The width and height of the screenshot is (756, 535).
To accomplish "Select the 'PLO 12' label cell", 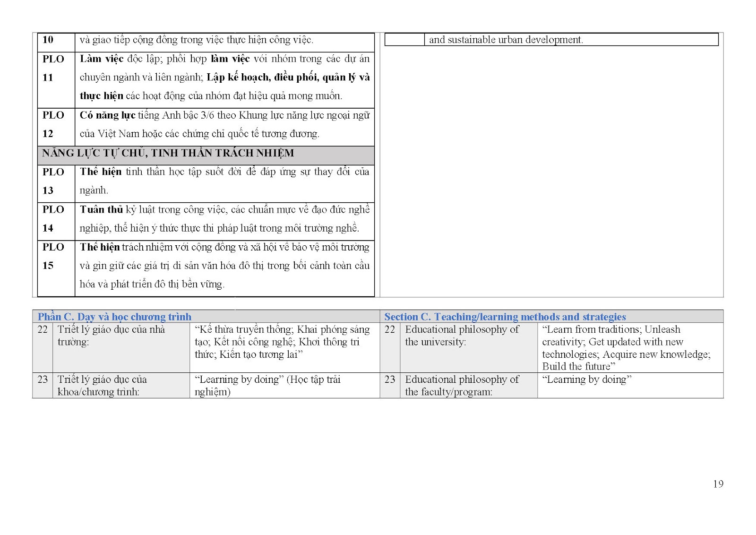I will pos(53,124).
